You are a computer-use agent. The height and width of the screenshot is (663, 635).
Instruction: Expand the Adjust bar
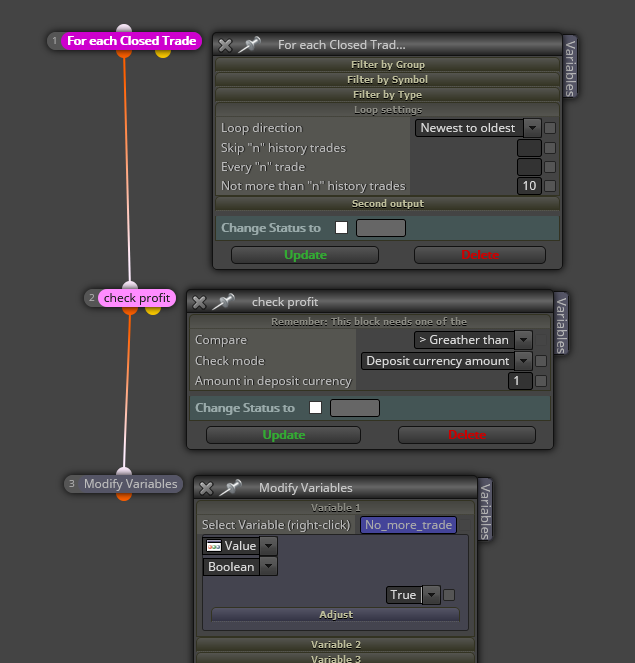pyautogui.click(x=336, y=614)
